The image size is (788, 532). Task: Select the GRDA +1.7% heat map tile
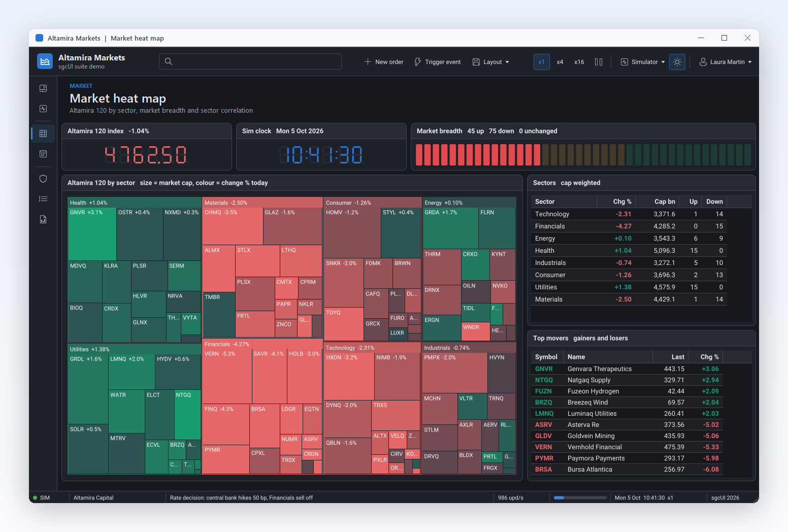(x=450, y=228)
